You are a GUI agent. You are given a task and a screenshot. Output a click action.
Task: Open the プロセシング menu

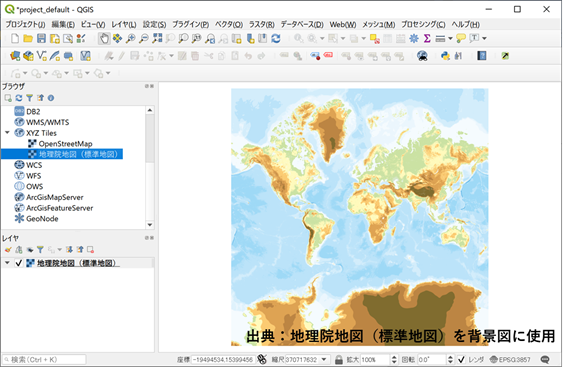coord(423,24)
